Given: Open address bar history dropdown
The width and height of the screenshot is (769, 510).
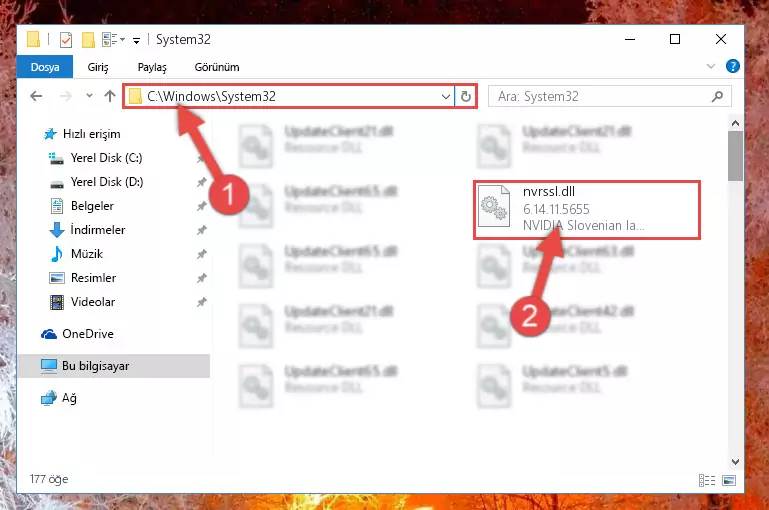Looking at the screenshot, I should pos(446,97).
